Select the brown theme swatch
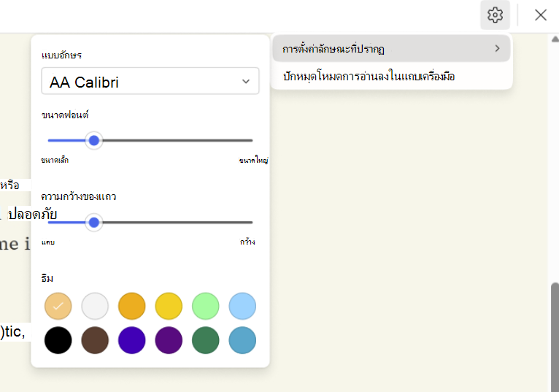 coord(95,340)
